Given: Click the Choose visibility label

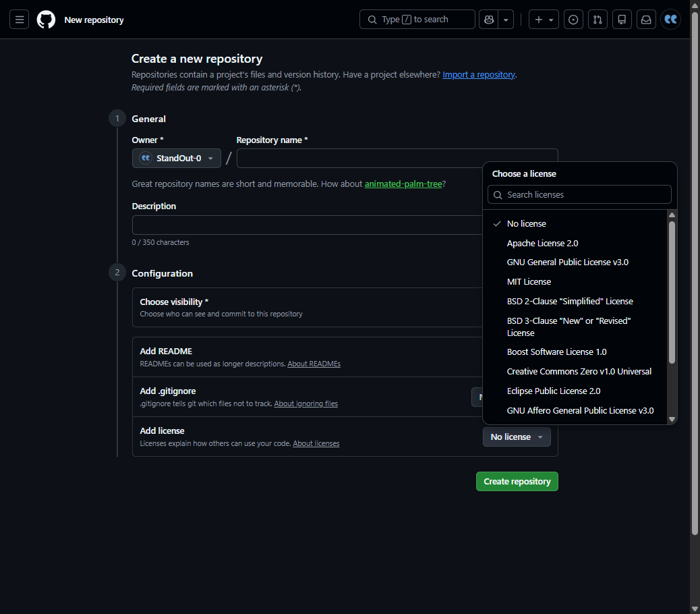Looking at the screenshot, I should coord(174,302).
